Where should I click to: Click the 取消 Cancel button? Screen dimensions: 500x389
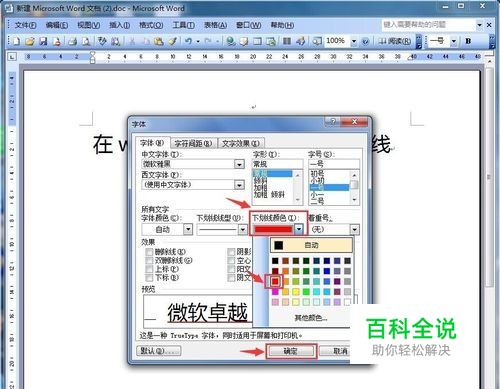[x=335, y=351]
